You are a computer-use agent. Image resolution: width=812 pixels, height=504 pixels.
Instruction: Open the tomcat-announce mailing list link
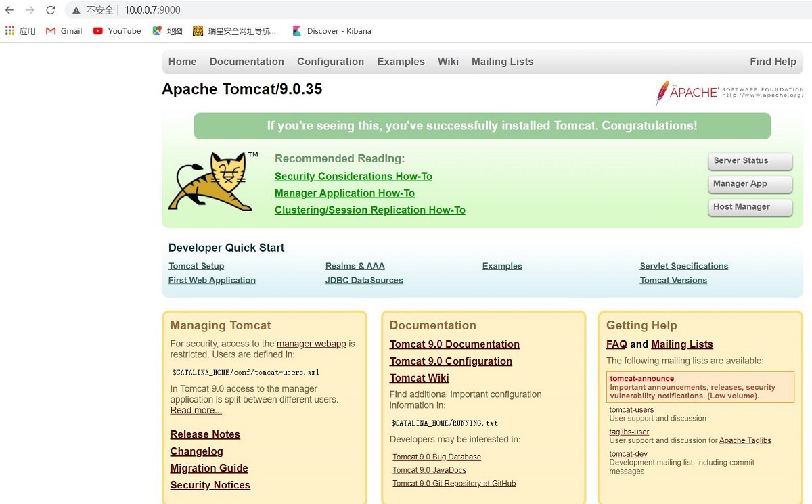[642, 379]
